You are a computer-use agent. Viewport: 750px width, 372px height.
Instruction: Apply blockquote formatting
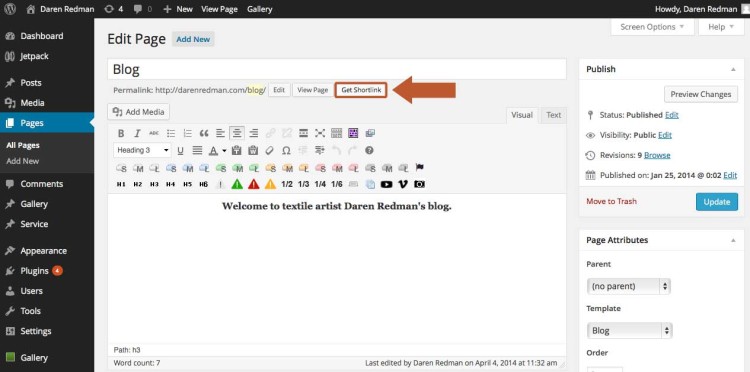click(x=204, y=133)
